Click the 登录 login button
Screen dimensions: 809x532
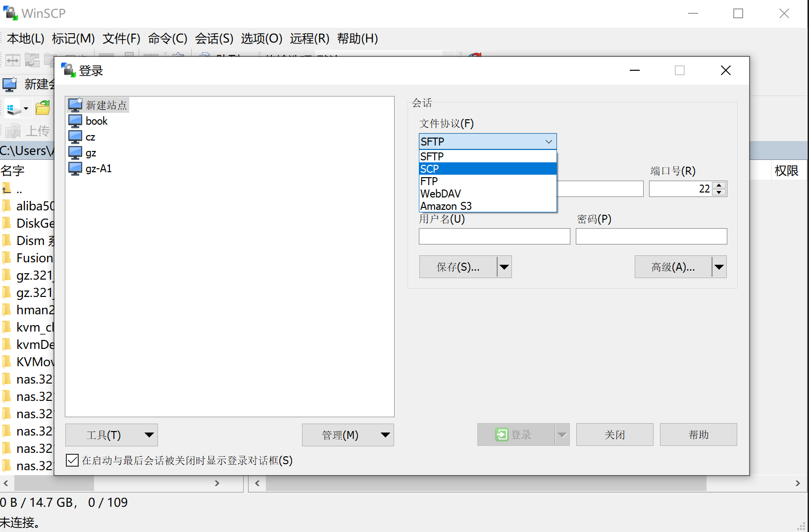516,435
